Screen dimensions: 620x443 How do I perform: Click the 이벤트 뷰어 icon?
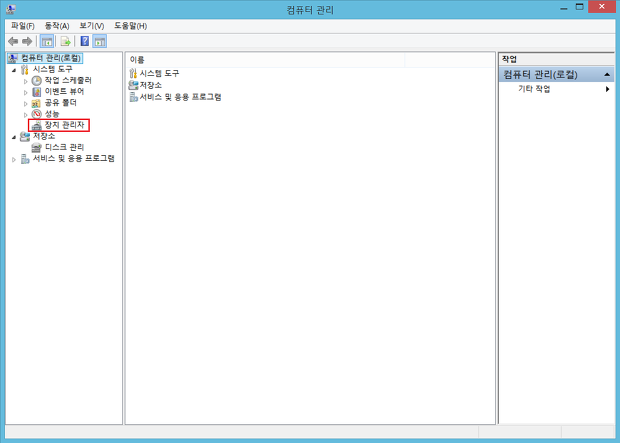[x=36, y=92]
